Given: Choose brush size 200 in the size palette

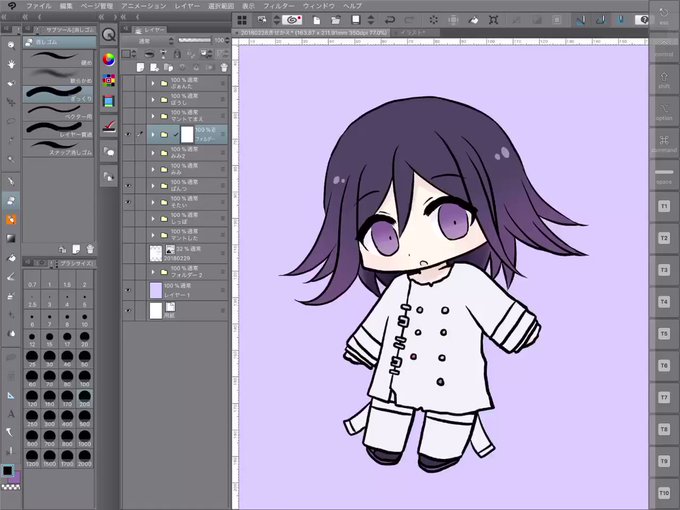Looking at the screenshot, I should [85, 397].
